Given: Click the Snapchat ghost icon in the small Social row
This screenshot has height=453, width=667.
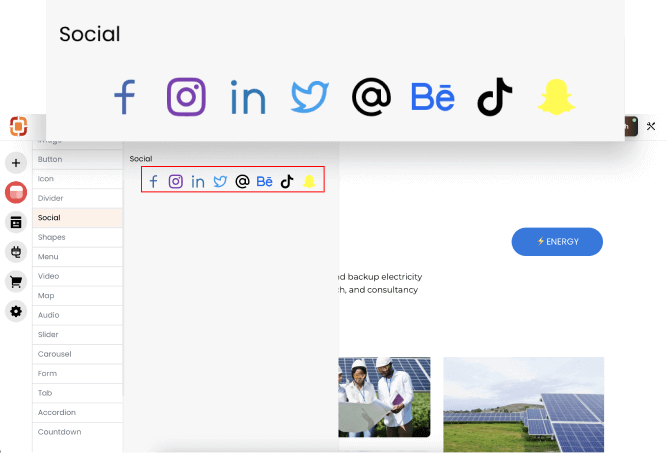Looking at the screenshot, I should pyautogui.click(x=309, y=182).
